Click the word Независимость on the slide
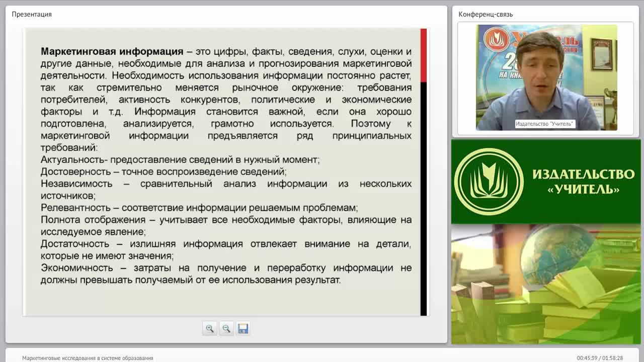This screenshot has height=362, width=644. pos(76,184)
